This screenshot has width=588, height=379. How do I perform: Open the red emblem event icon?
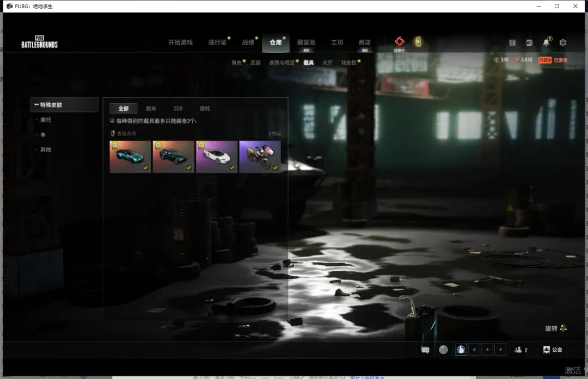click(x=400, y=41)
